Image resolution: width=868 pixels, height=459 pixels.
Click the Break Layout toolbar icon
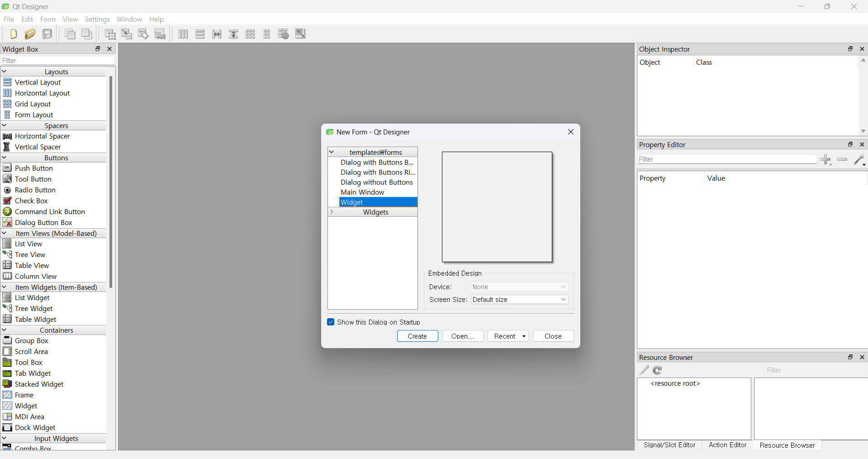pos(284,34)
